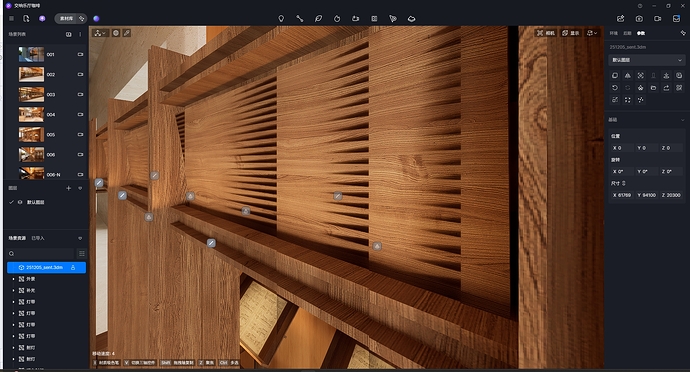This screenshot has width=690, height=372.
Task: Update camera icon for scene 006
Action: point(81,155)
